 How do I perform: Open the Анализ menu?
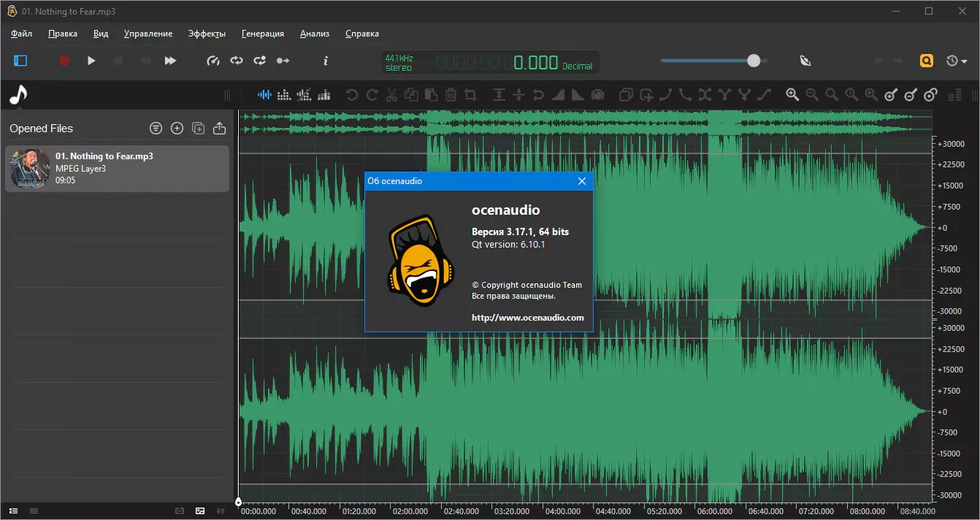tap(314, 34)
